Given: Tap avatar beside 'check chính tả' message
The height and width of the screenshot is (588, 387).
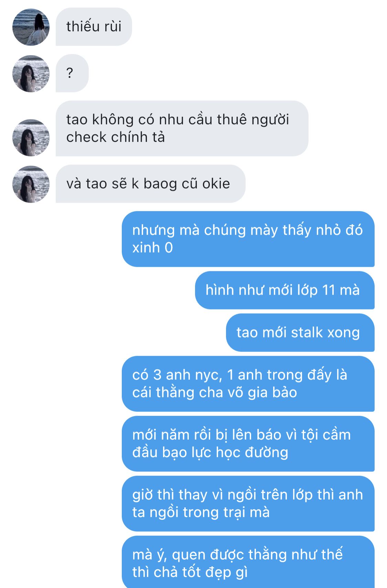Looking at the screenshot, I should tap(31, 138).
